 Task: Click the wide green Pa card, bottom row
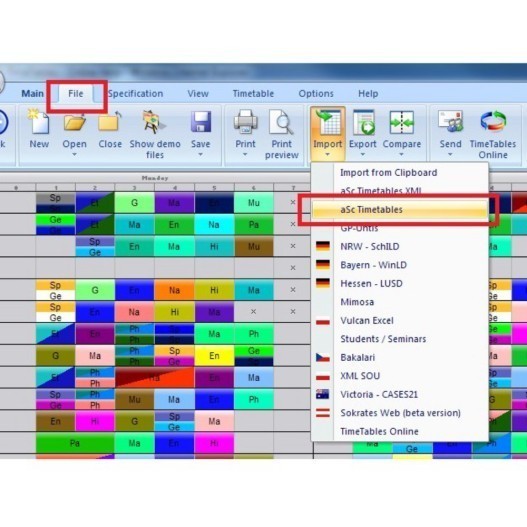pos(75,443)
